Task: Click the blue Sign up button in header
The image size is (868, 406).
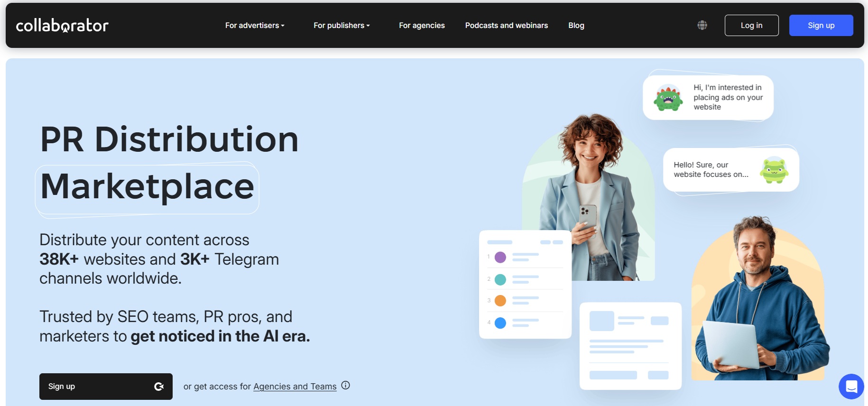Action: (x=821, y=26)
